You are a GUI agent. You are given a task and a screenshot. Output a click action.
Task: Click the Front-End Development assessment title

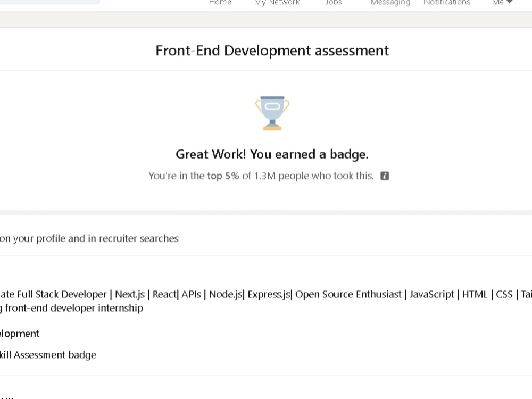[x=272, y=51]
